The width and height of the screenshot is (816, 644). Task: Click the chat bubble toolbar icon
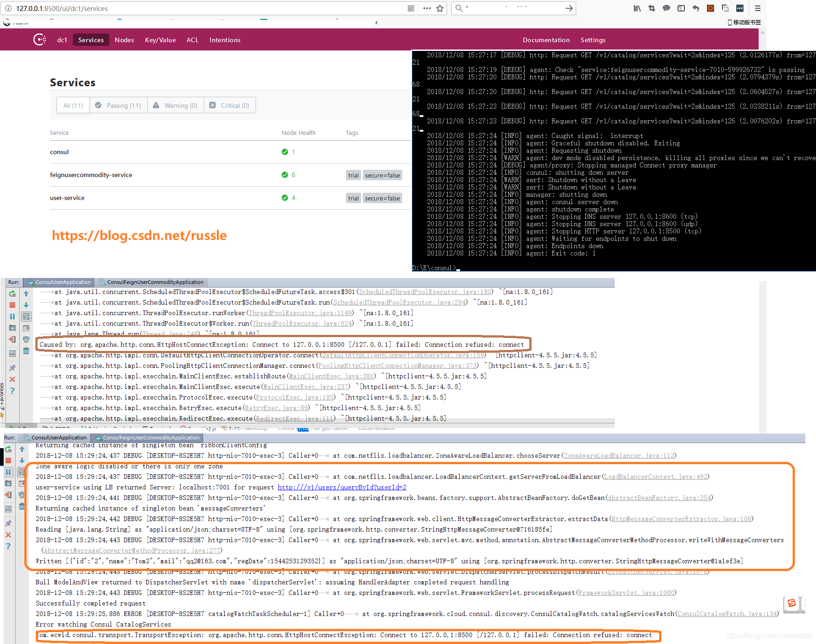coord(666,8)
